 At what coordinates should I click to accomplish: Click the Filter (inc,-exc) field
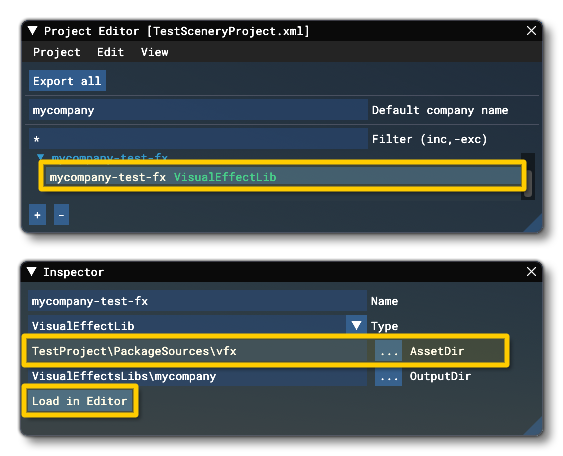[x=198, y=139]
